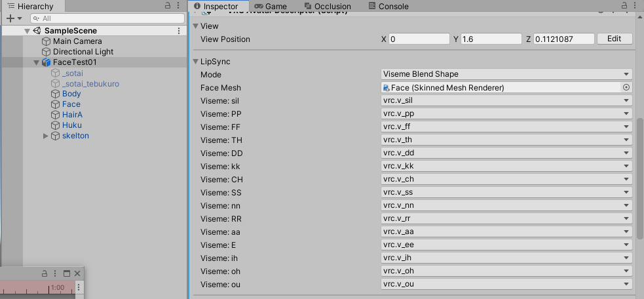Collapse the View section foldout
644x299 pixels.
click(195, 26)
